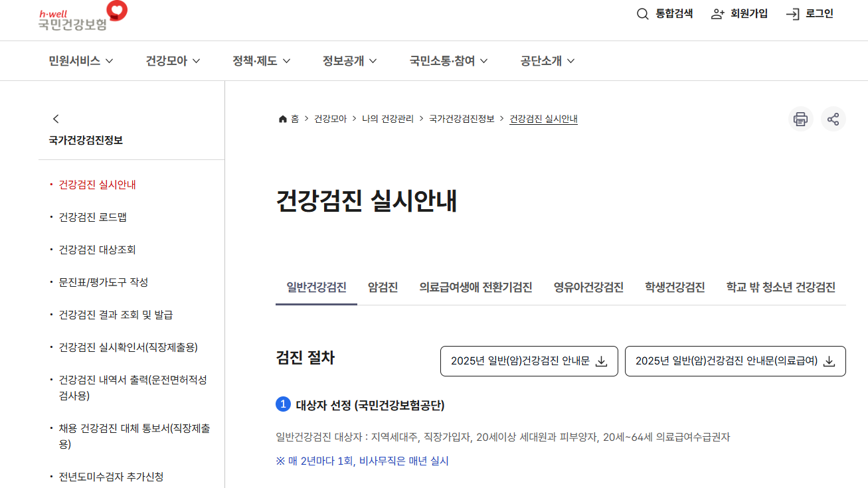Click the back chevron above 국가건강검진정보
The image size is (868, 488).
coord(56,118)
